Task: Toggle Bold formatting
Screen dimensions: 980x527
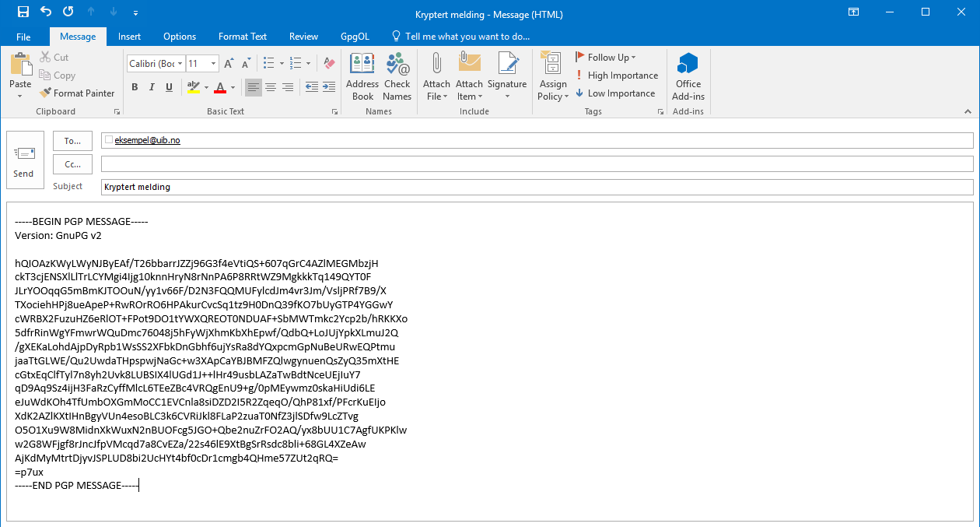Action: tap(135, 87)
